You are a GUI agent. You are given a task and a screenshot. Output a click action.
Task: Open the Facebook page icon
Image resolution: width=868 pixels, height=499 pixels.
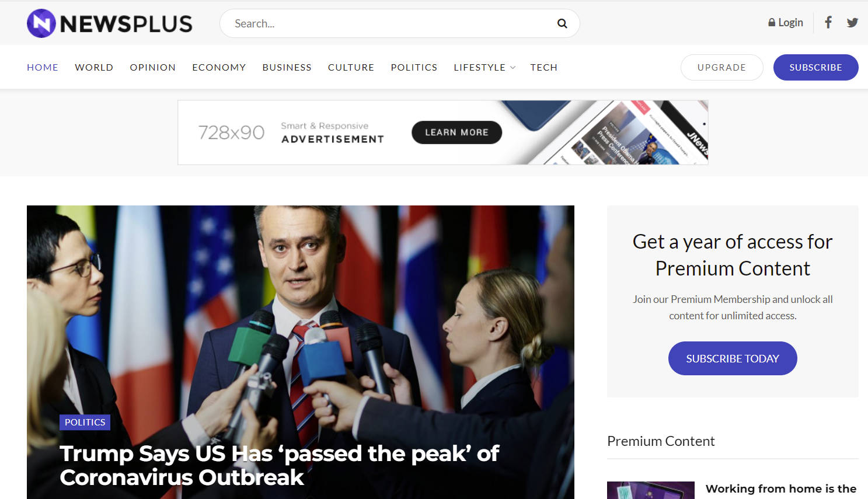tap(828, 23)
